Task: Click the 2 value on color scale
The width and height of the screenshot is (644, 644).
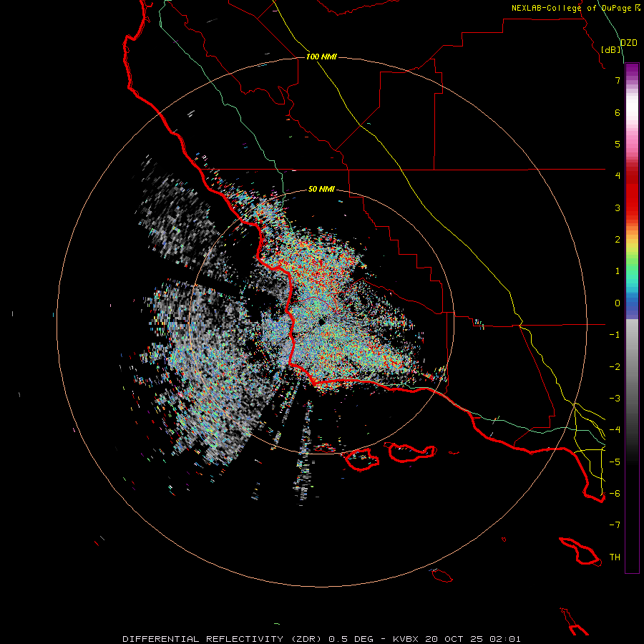Action: (x=618, y=240)
